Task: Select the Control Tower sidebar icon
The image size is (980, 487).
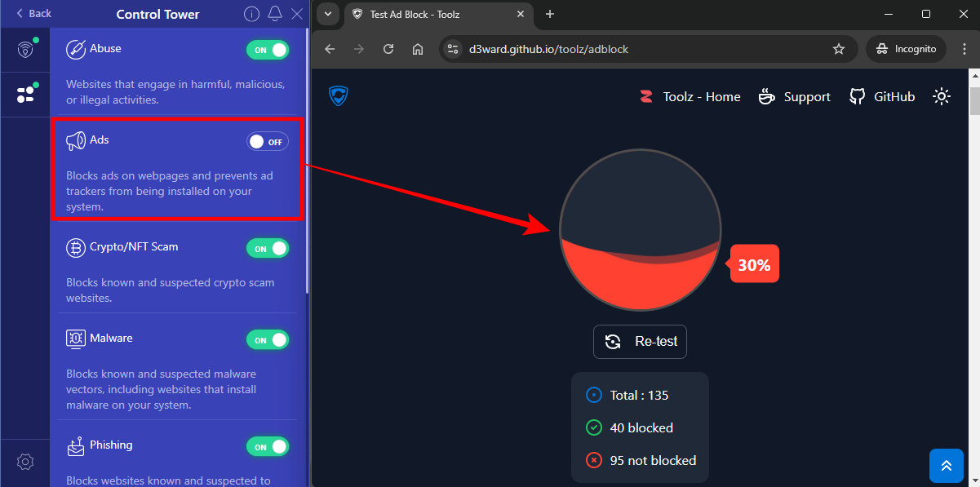Action: coord(25,94)
